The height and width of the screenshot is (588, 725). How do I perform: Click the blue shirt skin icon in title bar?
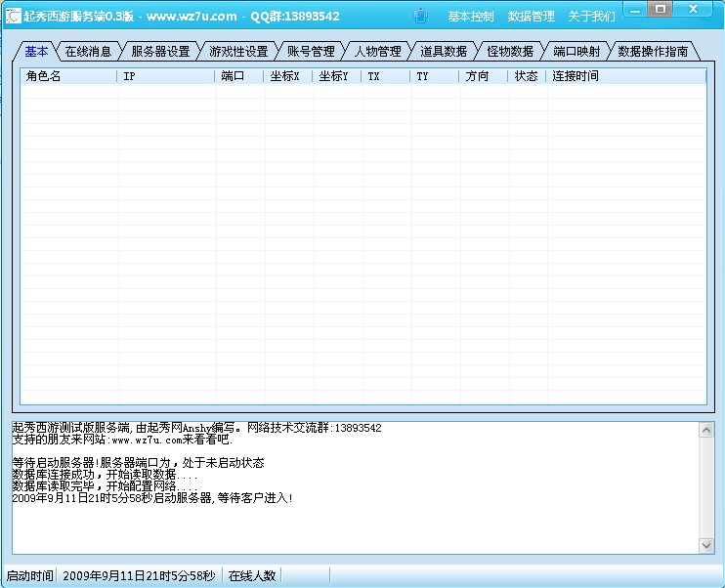coord(420,16)
